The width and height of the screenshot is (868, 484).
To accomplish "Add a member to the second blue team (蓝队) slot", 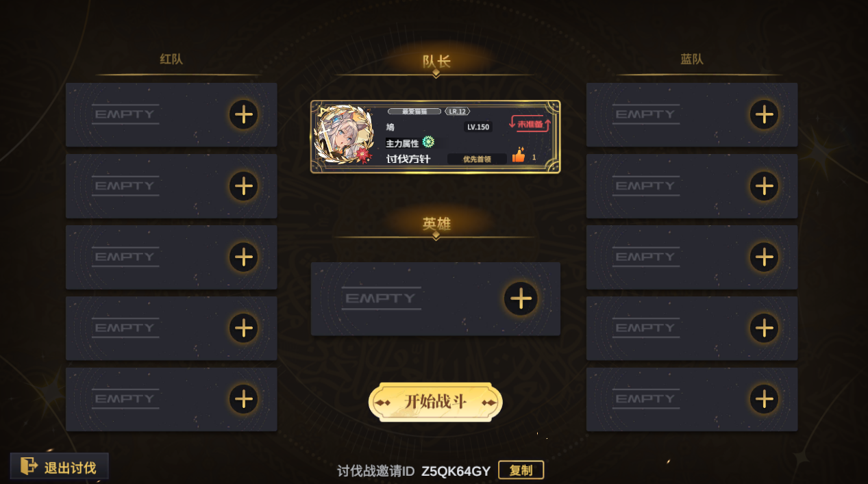I will point(764,186).
